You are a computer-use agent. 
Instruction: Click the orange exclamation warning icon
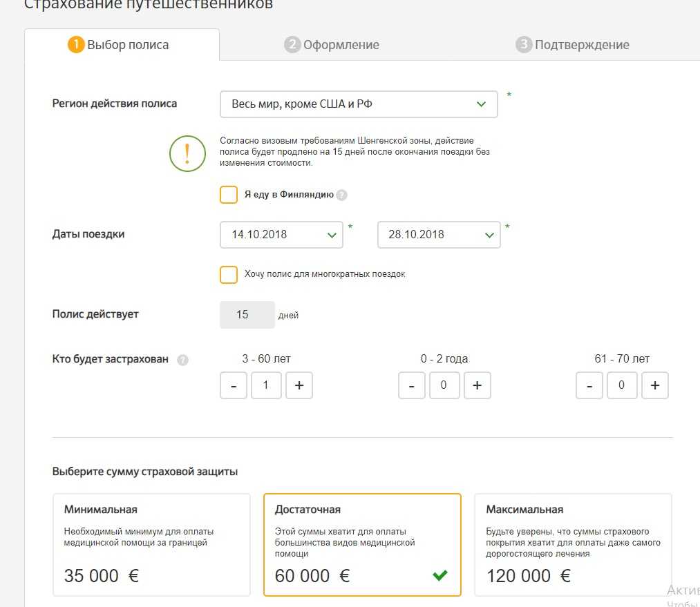click(187, 154)
